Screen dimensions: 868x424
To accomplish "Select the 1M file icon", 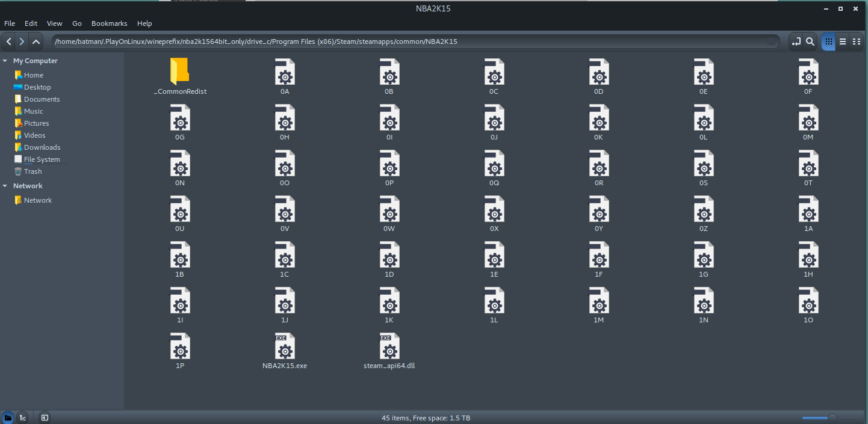I will [598, 300].
